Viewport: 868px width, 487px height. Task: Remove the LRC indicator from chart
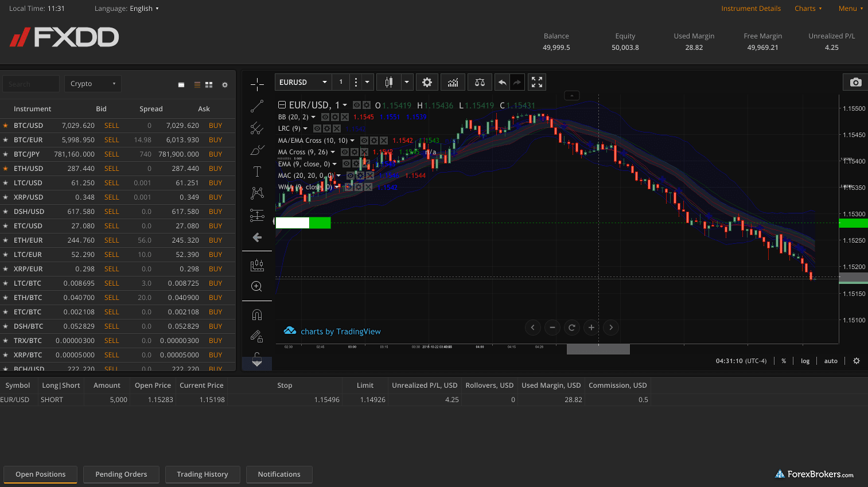click(337, 128)
